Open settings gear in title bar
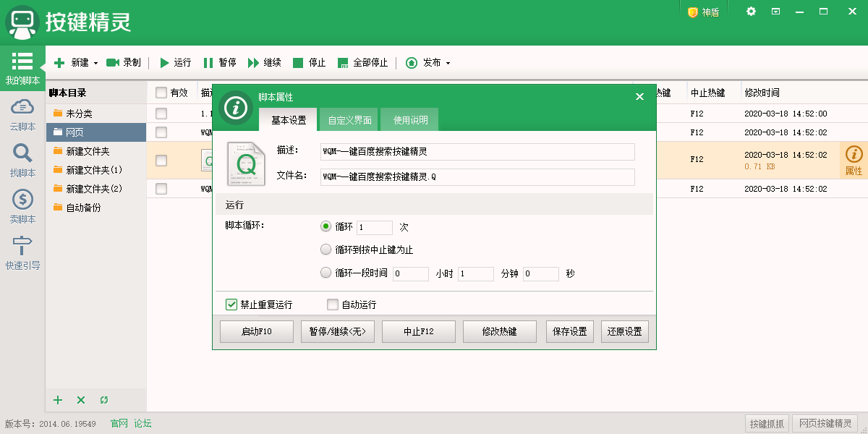 pos(752,12)
